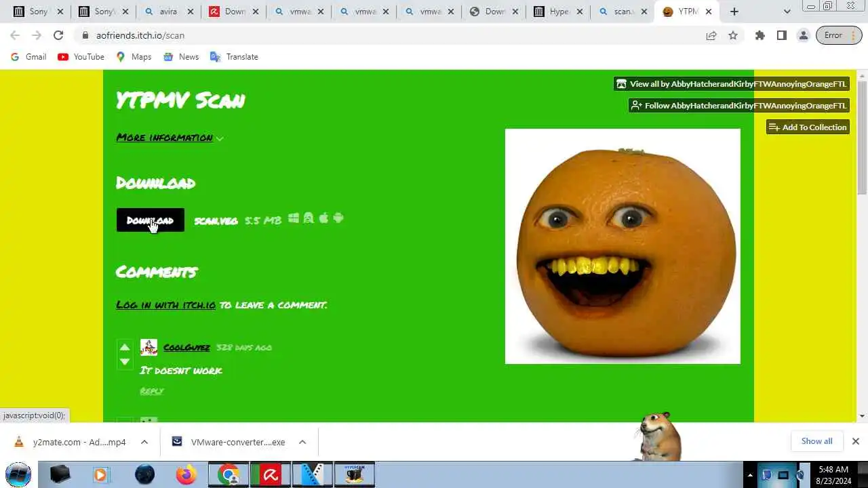Close the downloads bar

click(856, 441)
